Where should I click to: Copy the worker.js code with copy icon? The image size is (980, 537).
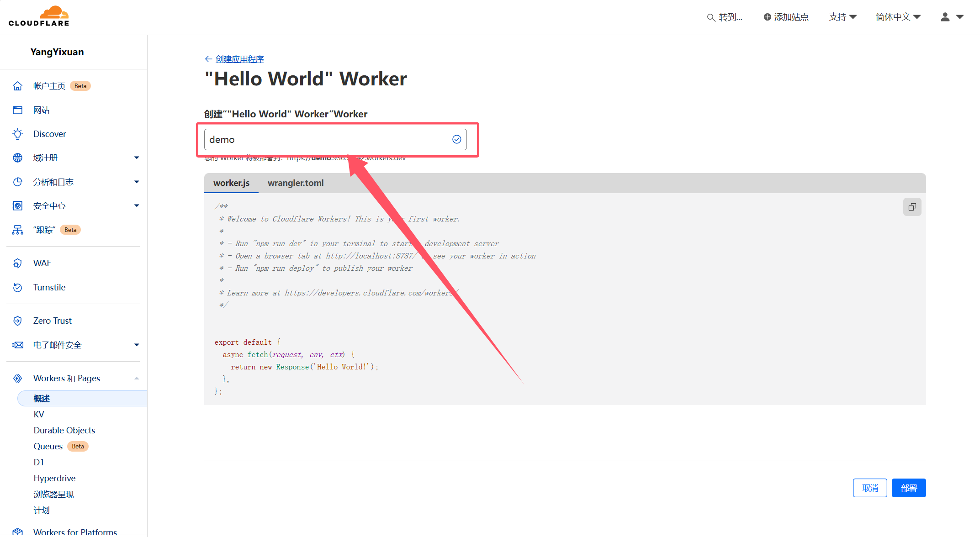pyautogui.click(x=912, y=207)
